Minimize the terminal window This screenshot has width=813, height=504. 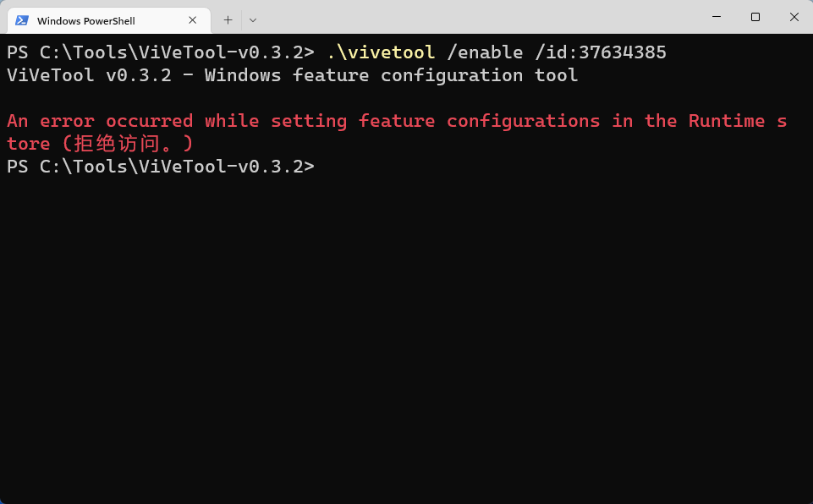717,17
